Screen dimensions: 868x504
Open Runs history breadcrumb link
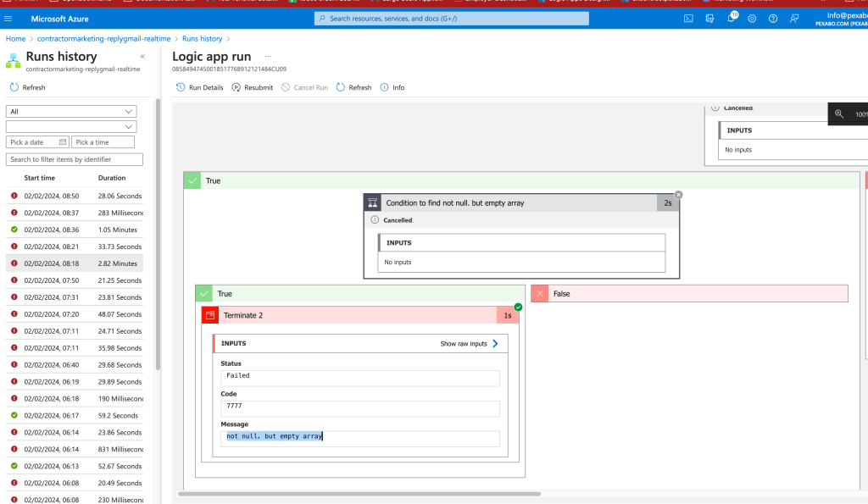(202, 39)
